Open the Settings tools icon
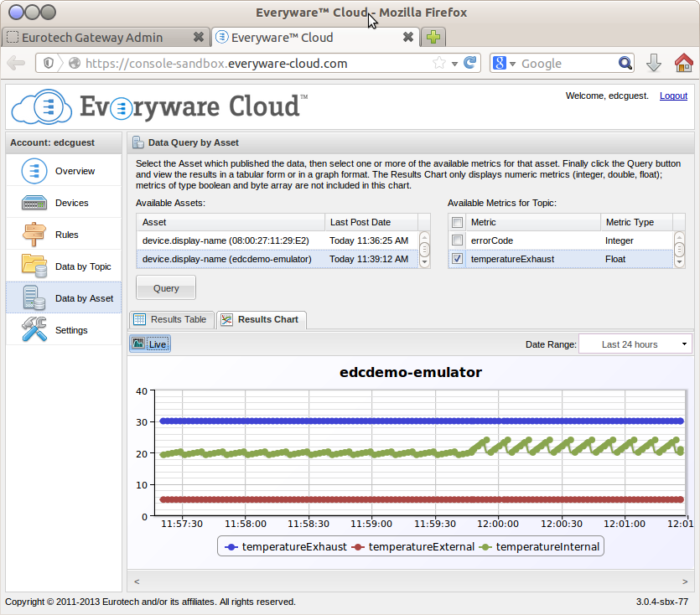This screenshot has height=615, width=700. 34,330
